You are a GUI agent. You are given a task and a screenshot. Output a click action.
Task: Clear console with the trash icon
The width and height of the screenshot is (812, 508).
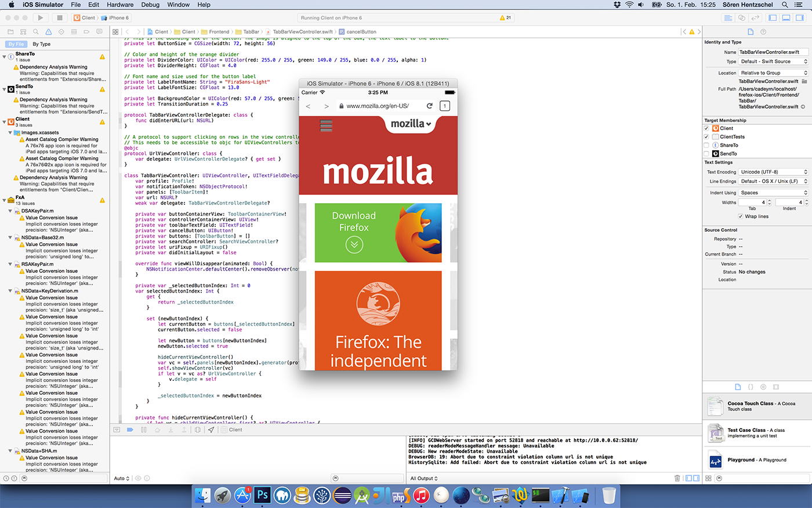pyautogui.click(x=677, y=478)
